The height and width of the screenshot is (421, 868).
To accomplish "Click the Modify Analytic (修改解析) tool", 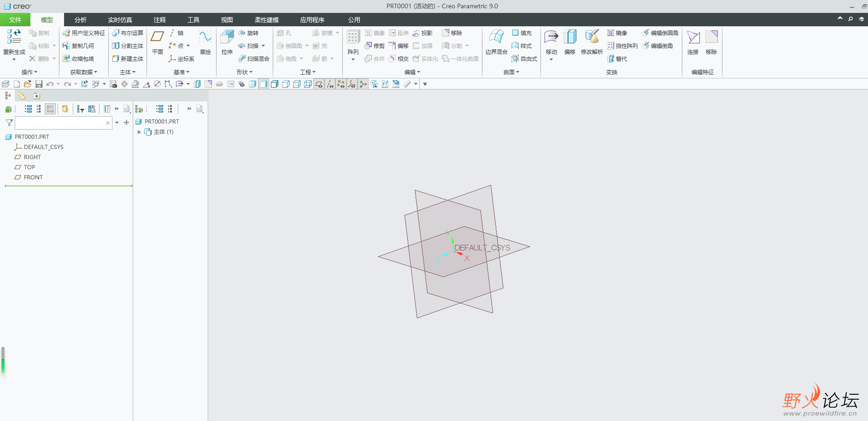I will 592,42.
